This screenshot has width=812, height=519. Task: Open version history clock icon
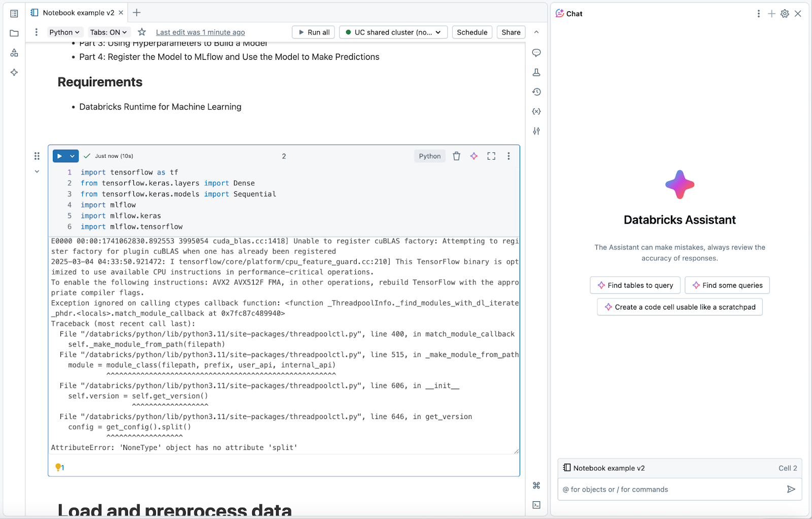(536, 92)
